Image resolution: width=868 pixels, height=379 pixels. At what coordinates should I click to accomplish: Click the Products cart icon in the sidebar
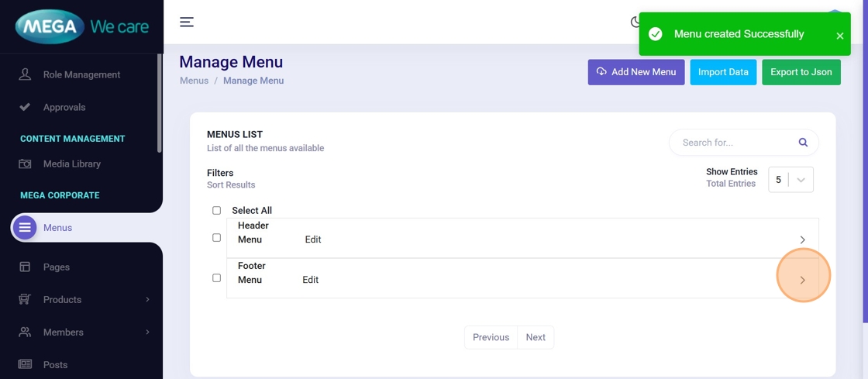click(x=25, y=299)
